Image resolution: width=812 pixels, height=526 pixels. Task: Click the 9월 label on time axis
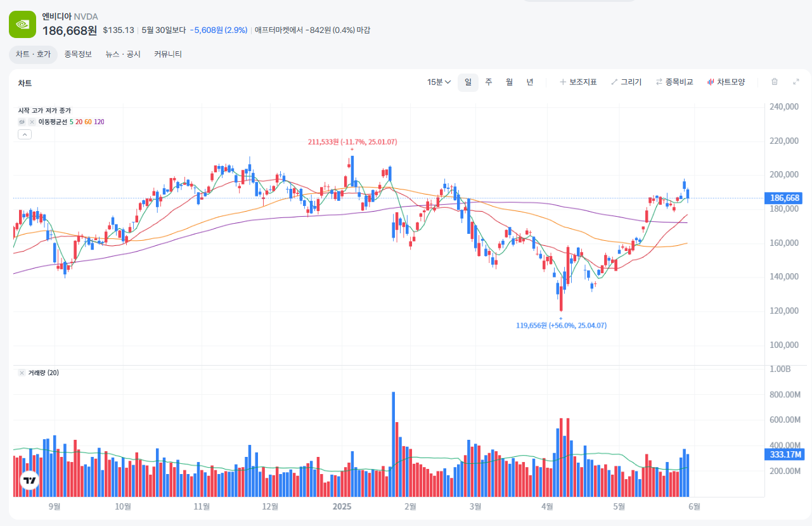[x=55, y=506]
